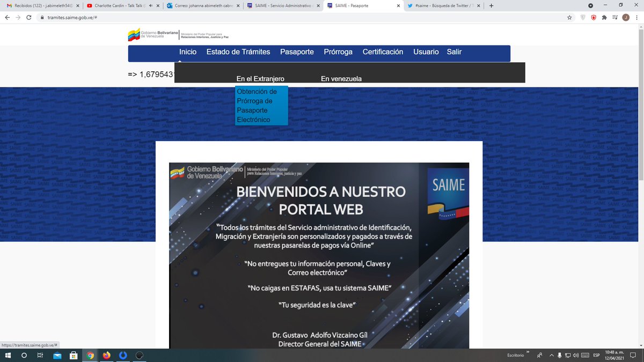Switch ESP input language

coord(596,356)
